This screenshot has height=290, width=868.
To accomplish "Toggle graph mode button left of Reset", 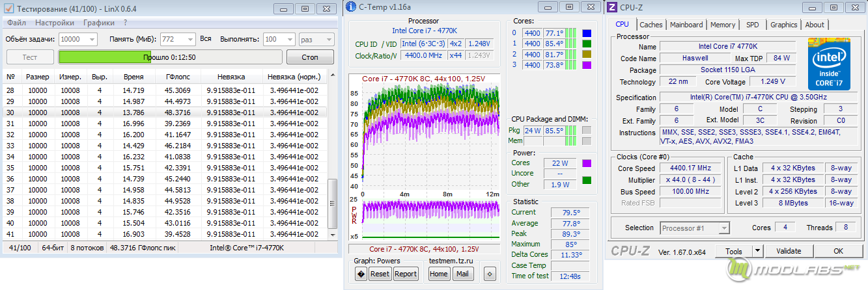I will [x=361, y=274].
